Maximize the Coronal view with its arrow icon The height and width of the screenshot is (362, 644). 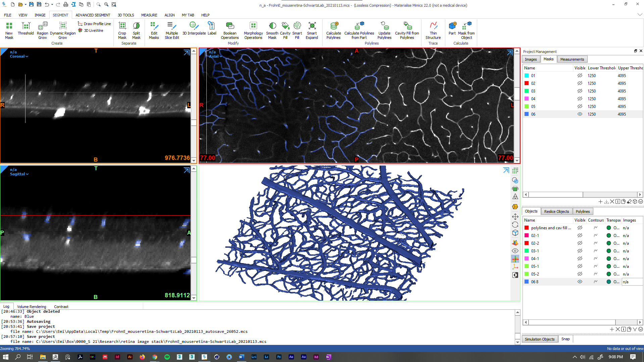[187, 52]
